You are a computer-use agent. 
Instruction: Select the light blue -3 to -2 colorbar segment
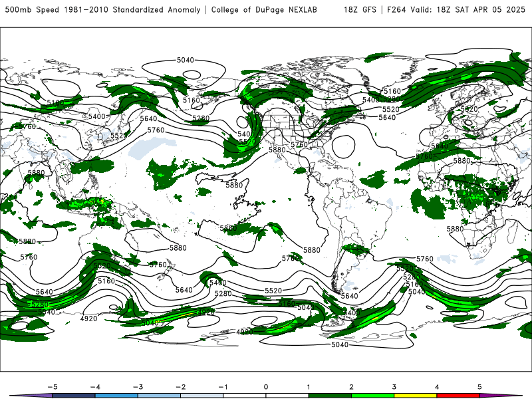click(x=159, y=396)
